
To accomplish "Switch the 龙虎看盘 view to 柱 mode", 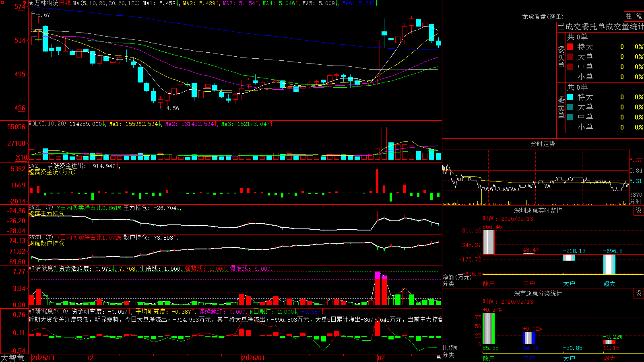I will 629,16.
